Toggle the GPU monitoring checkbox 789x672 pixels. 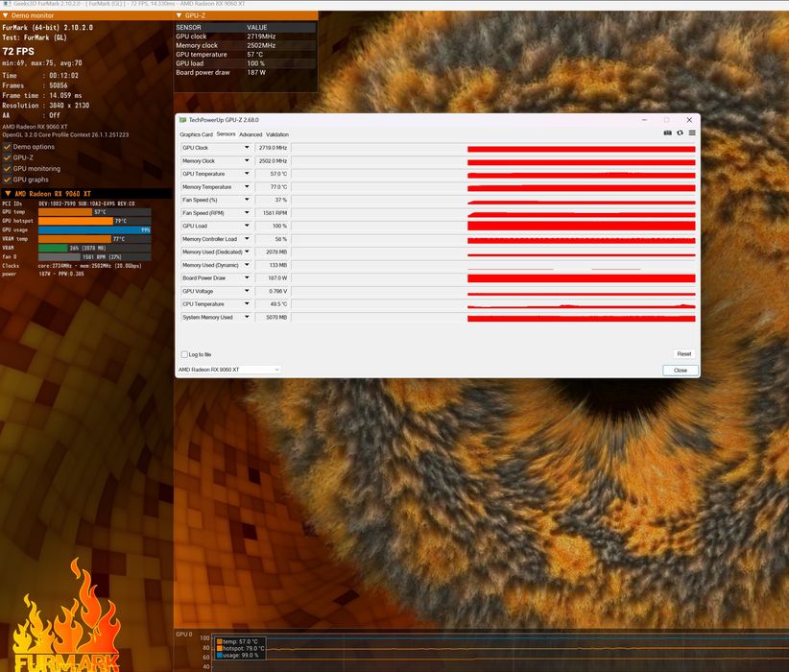coord(7,169)
